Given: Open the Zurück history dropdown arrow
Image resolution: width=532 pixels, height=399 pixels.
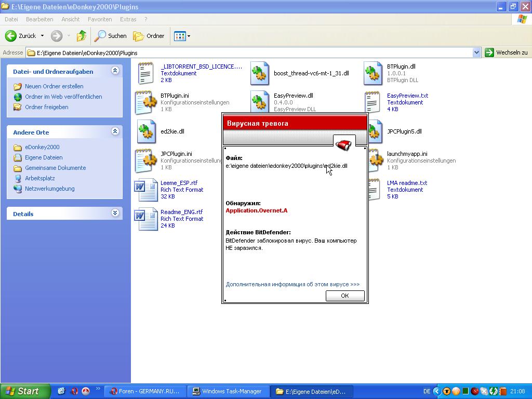Looking at the screenshot, I should [43, 36].
